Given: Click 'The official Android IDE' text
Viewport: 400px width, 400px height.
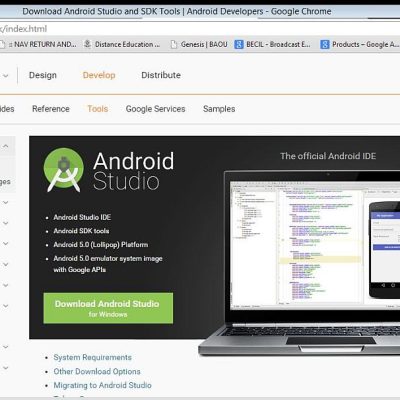Looking at the screenshot, I should click(328, 156).
